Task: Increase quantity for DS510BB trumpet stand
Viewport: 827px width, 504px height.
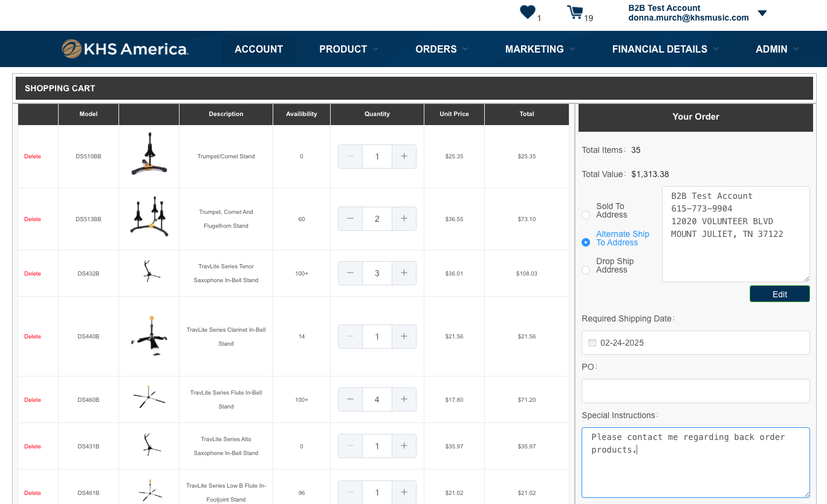Action: pos(404,157)
